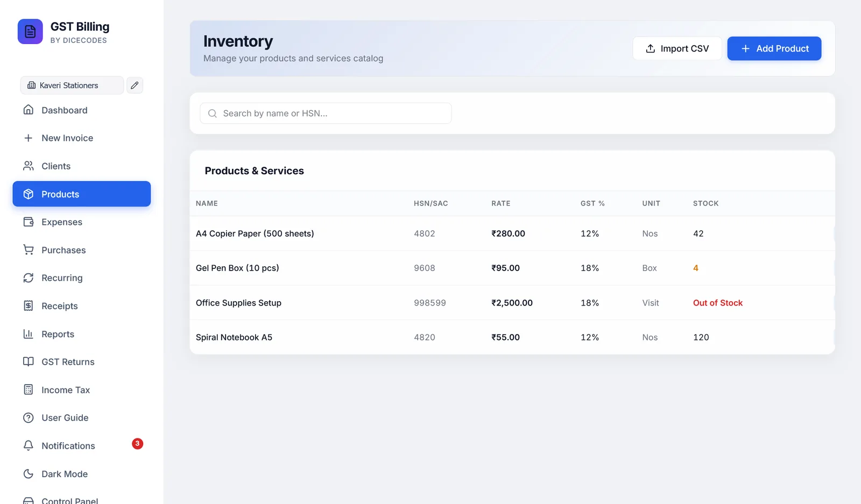The image size is (861, 504).
Task: Click the Dashboard home icon
Action: click(x=29, y=110)
